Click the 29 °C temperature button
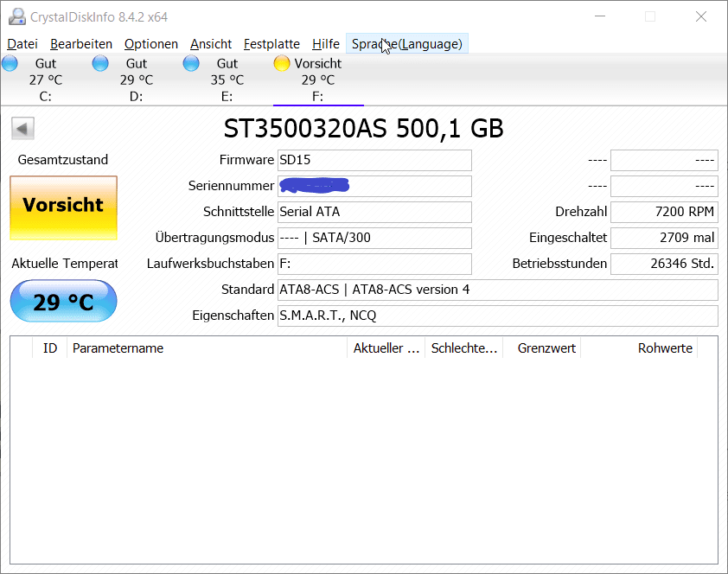 (64, 301)
